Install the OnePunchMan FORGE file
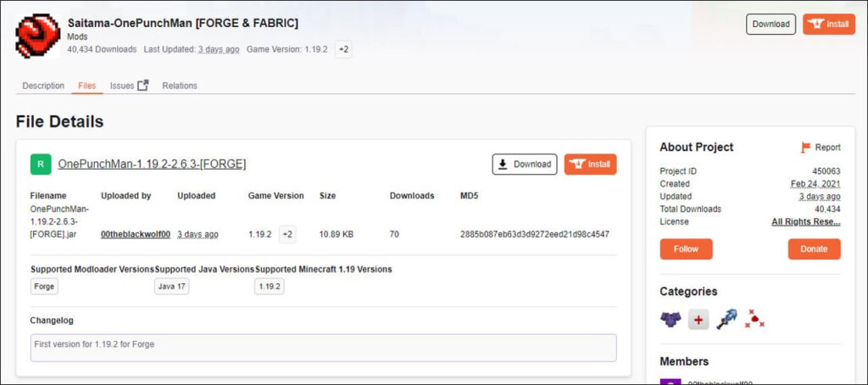Viewport: 868px width, 385px height. pos(590,164)
